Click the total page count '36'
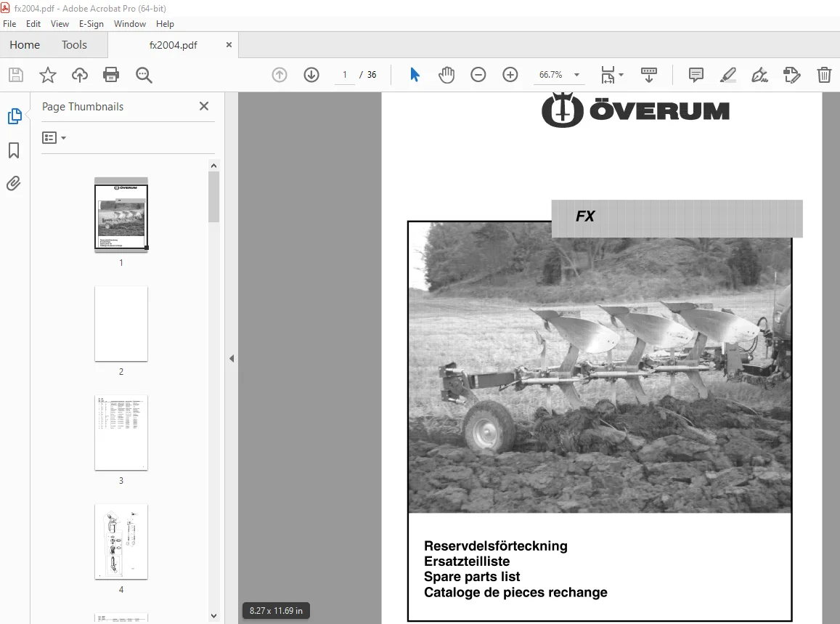This screenshot has height=624, width=840. point(372,75)
